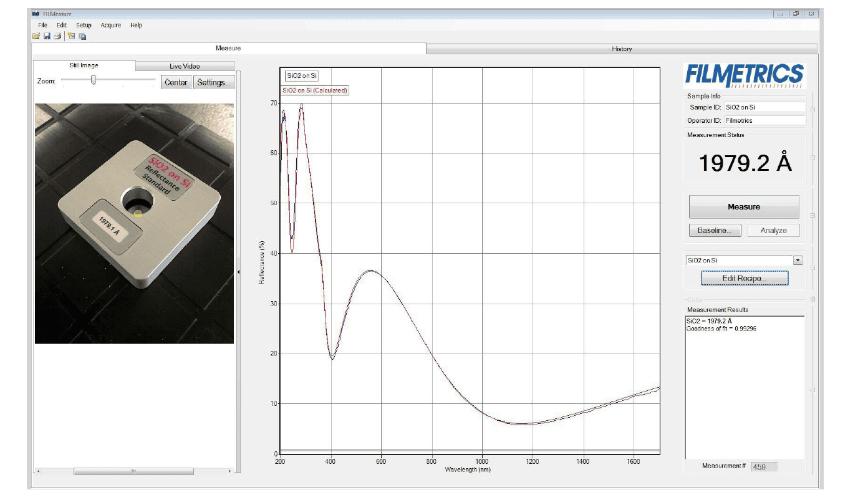Click the open folder toolbar icon
Image resolution: width=868 pixels, height=500 pixels.
click(x=37, y=36)
